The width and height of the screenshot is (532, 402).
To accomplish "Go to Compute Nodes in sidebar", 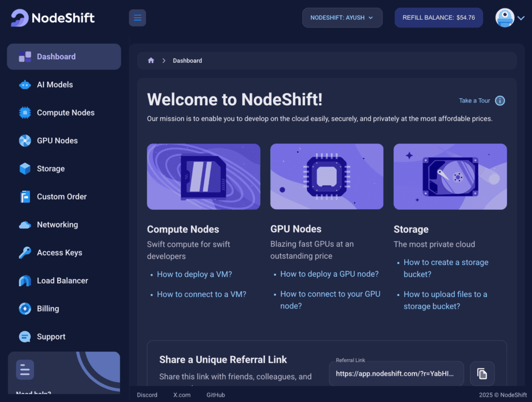I will pos(65,113).
